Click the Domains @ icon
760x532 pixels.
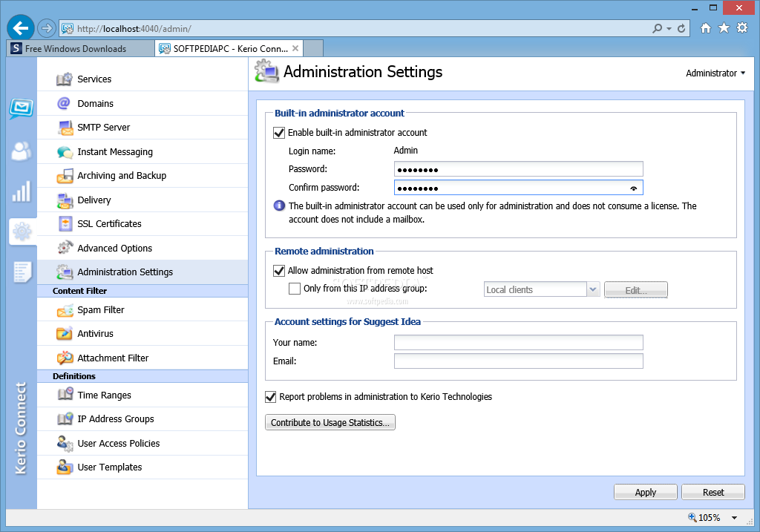64,103
